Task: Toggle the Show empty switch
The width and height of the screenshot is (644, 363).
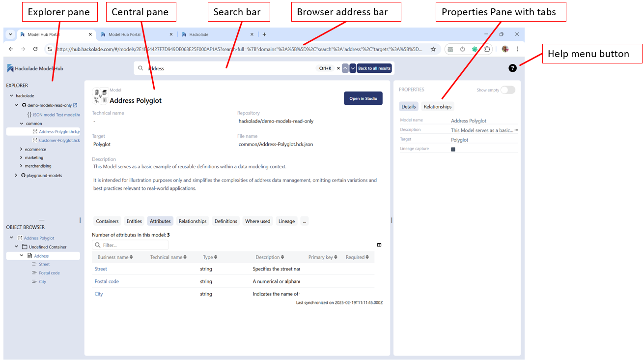Action: 507,90
